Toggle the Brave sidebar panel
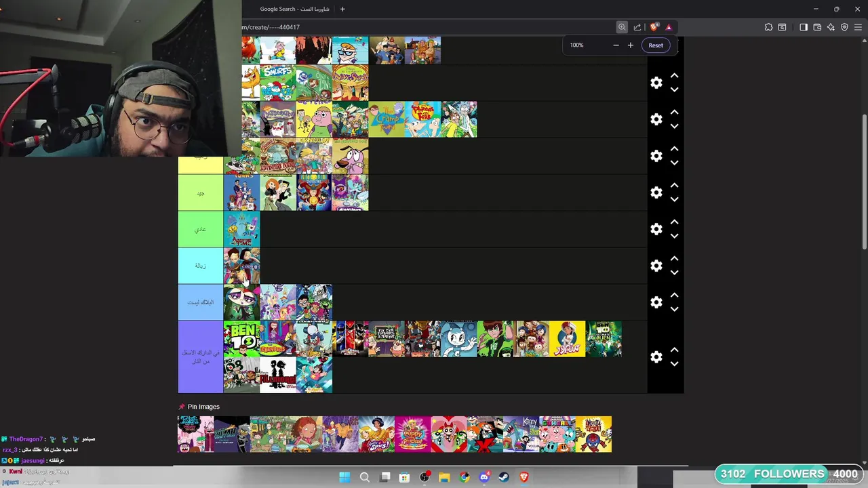 (804, 27)
